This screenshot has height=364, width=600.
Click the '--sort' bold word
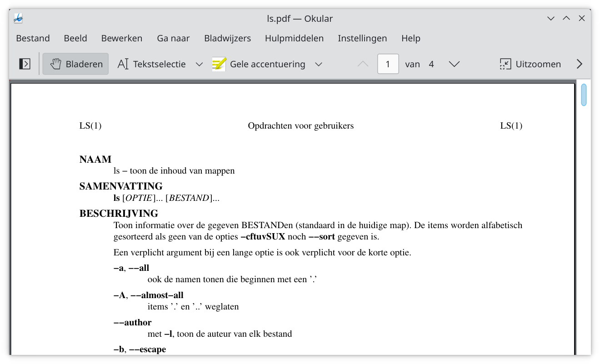(x=322, y=237)
